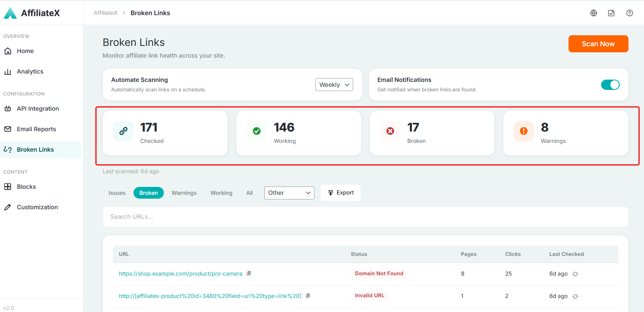This screenshot has width=644, height=312.
Task: Click the link icon on Checked card
Action: [123, 131]
